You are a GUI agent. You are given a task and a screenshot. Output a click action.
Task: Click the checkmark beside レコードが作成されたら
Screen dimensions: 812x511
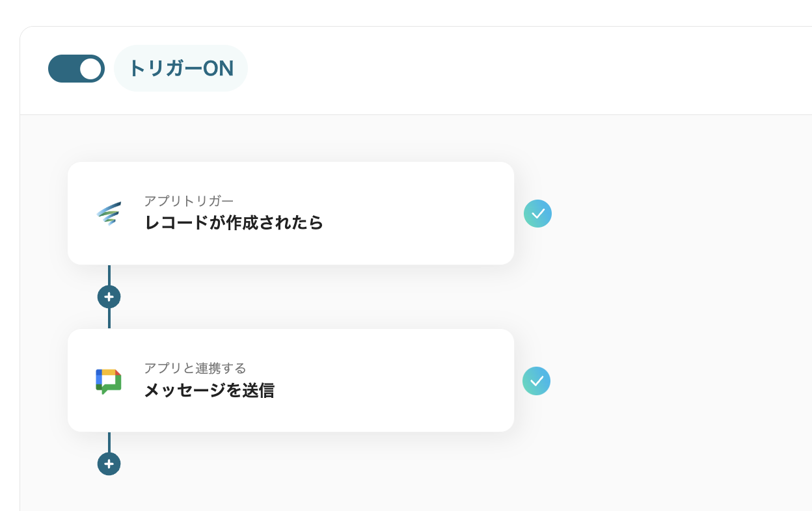coord(537,213)
